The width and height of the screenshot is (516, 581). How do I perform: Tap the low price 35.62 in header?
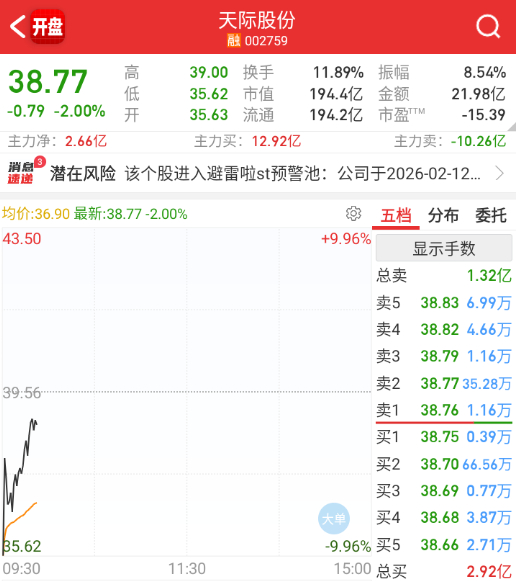tap(209, 94)
